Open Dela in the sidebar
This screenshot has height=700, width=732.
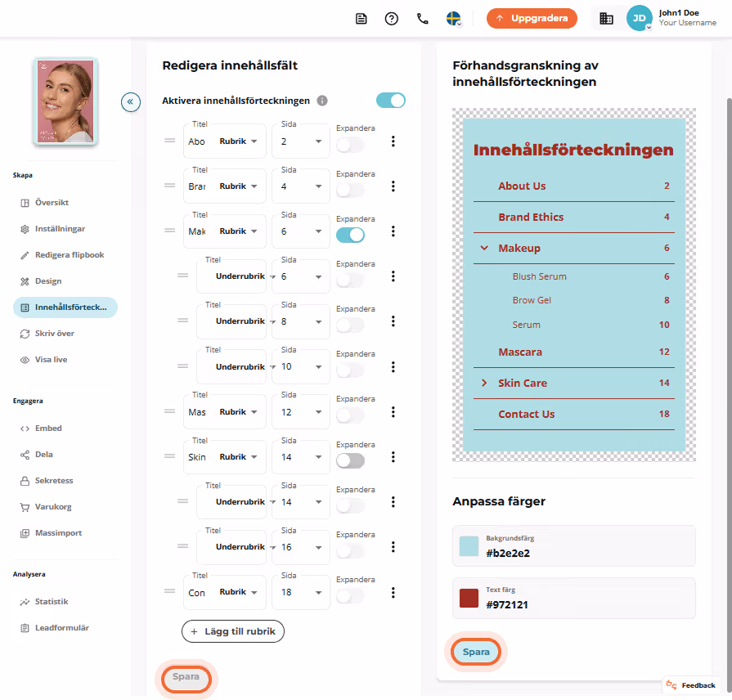43,454
